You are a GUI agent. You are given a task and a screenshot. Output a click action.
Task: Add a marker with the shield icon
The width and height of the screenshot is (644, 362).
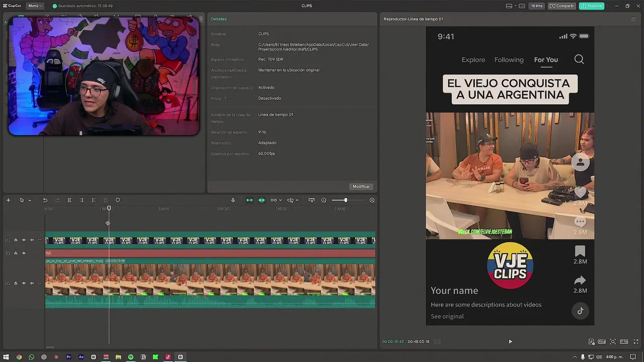(x=118, y=200)
